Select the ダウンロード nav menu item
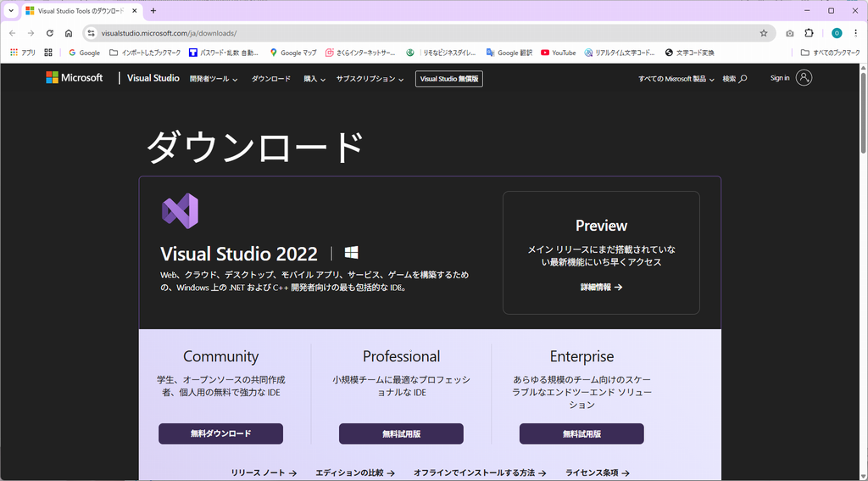Screen dimensions: 868x481 pos(270,79)
